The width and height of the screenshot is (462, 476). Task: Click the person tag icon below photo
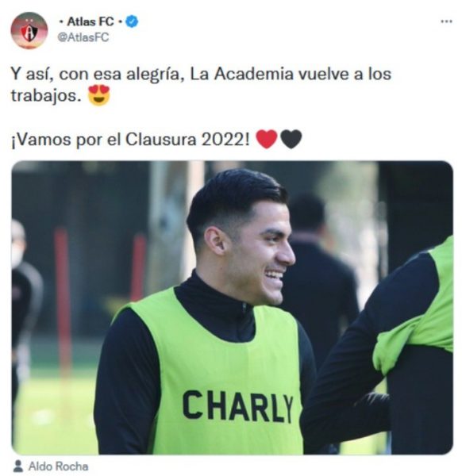coord(18,466)
